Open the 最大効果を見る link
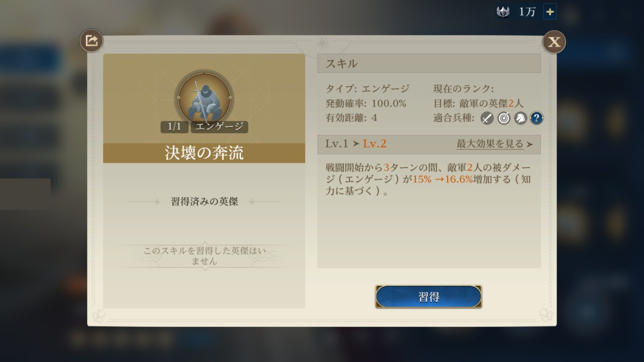This screenshot has height=362, width=644. point(490,144)
